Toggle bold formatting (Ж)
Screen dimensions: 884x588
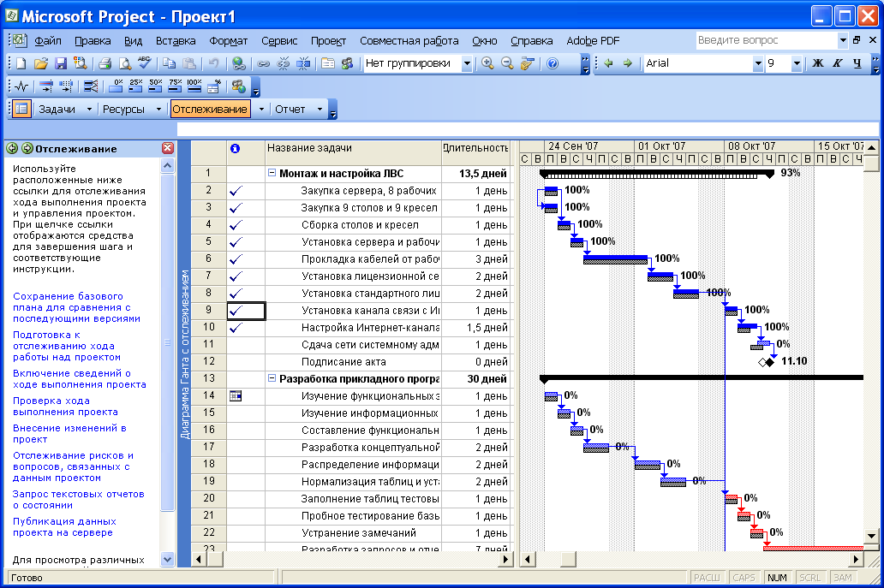[817, 63]
